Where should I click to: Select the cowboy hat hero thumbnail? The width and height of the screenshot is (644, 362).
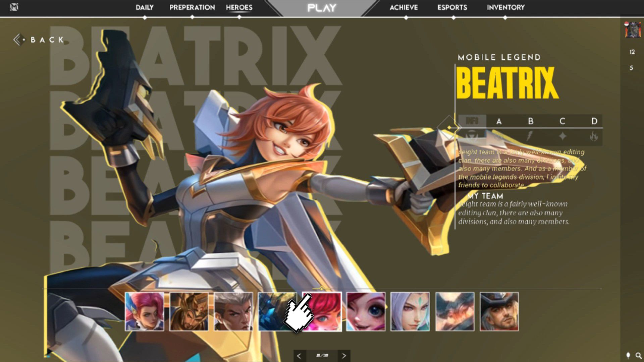click(499, 312)
